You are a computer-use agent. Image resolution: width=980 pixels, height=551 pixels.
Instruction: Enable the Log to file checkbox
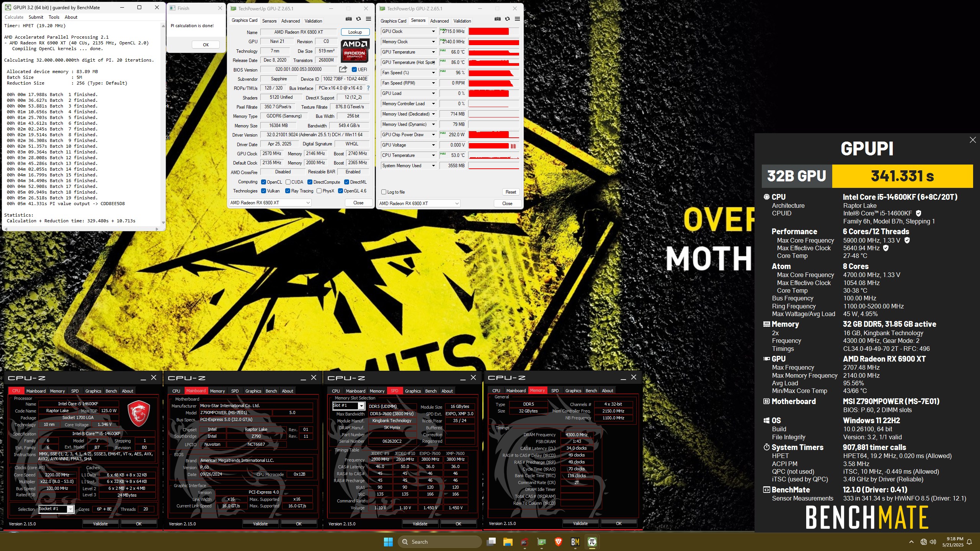(384, 192)
